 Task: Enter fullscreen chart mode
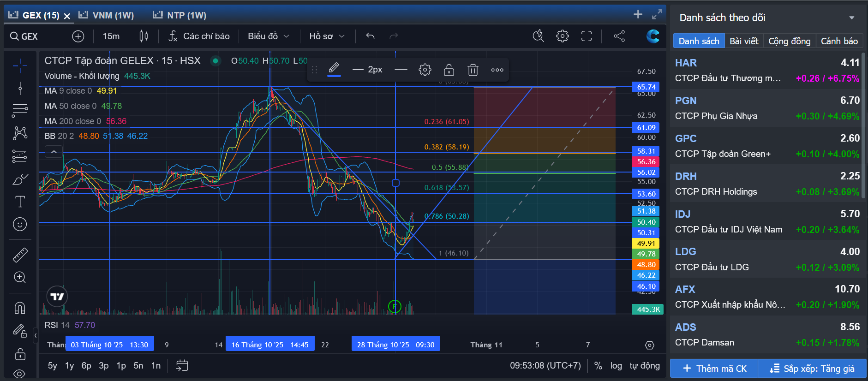587,36
